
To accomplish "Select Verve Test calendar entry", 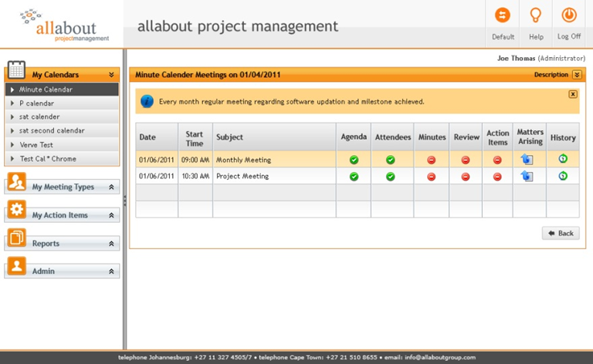I will pyautogui.click(x=62, y=145).
